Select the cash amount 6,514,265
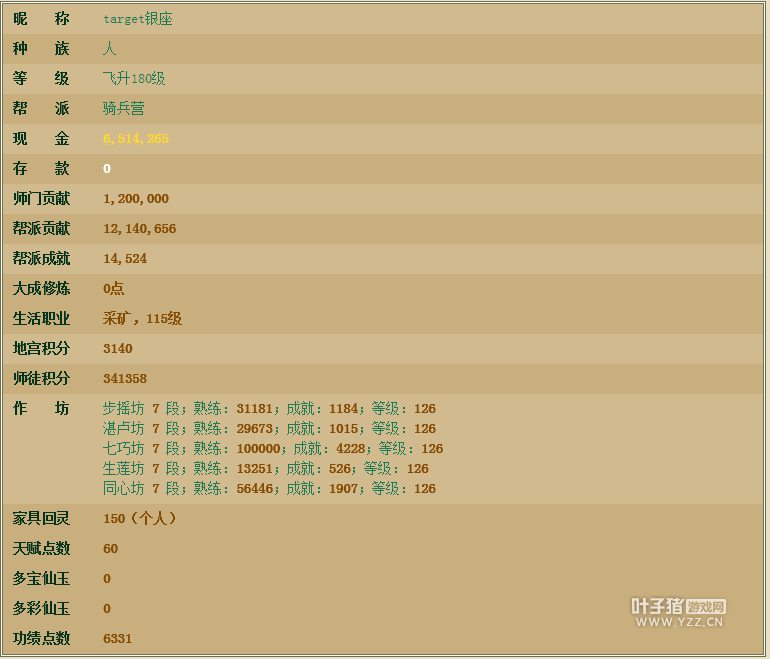Image resolution: width=770 pixels, height=659 pixels. pyautogui.click(x=136, y=139)
